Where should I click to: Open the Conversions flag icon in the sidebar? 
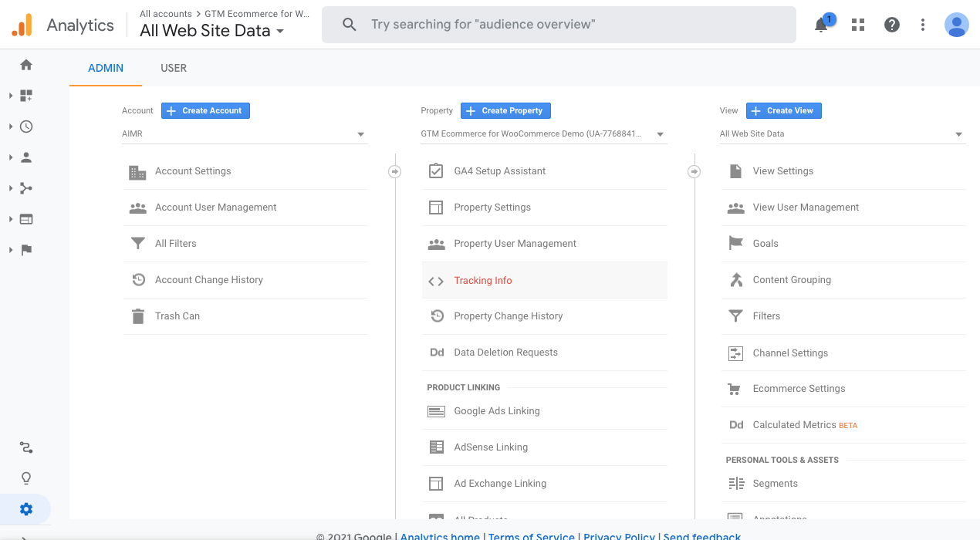pos(26,250)
